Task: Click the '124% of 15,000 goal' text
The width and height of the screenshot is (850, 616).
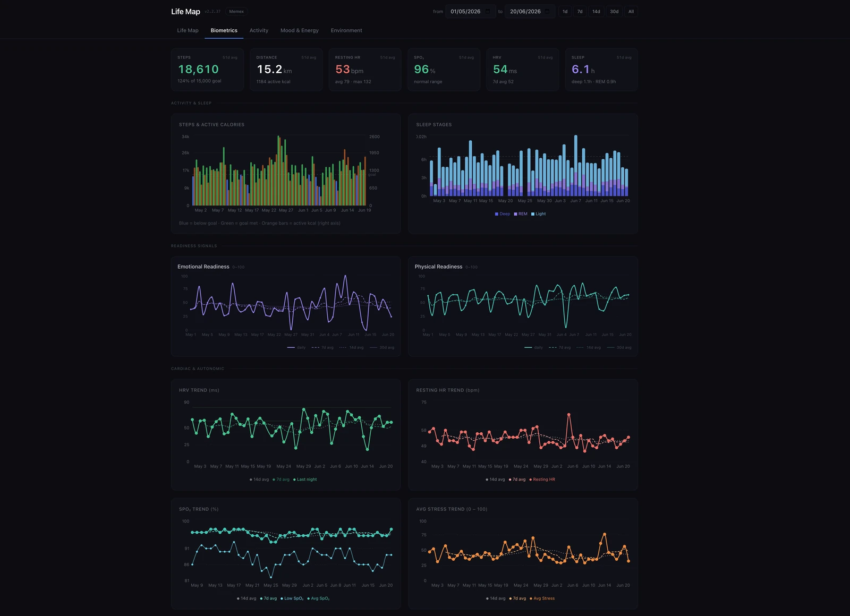Action: point(199,81)
